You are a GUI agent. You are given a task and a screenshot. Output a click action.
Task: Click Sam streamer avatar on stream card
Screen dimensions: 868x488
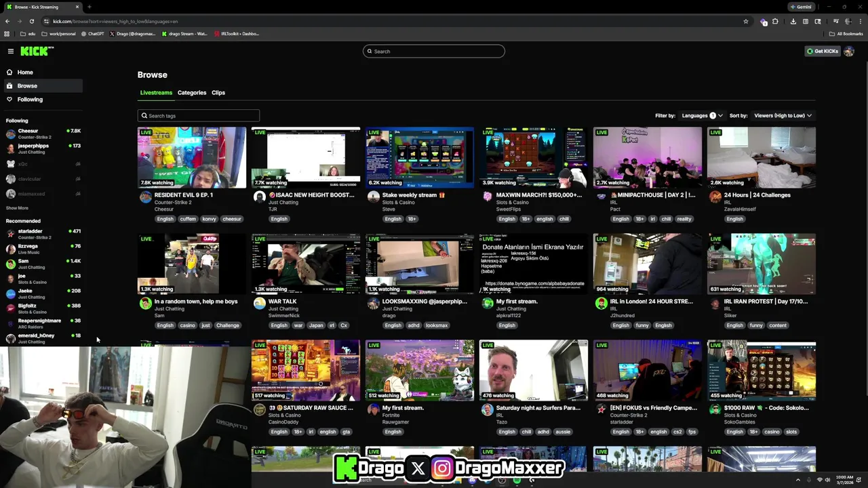146,304
